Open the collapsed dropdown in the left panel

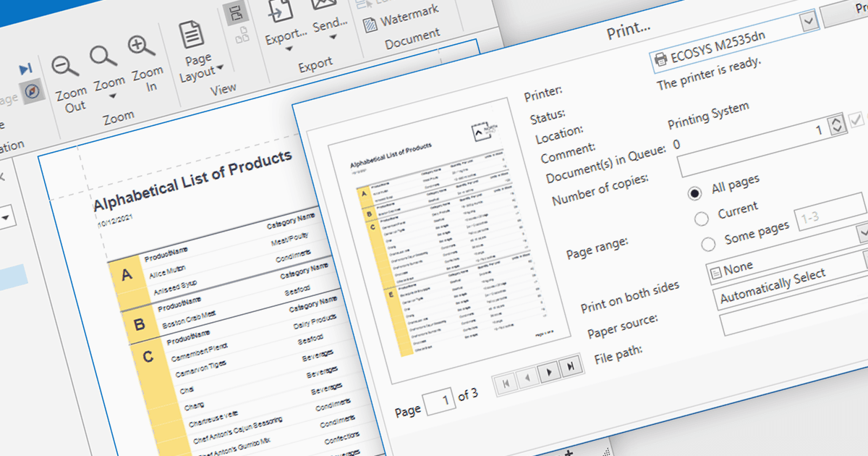tap(6, 217)
